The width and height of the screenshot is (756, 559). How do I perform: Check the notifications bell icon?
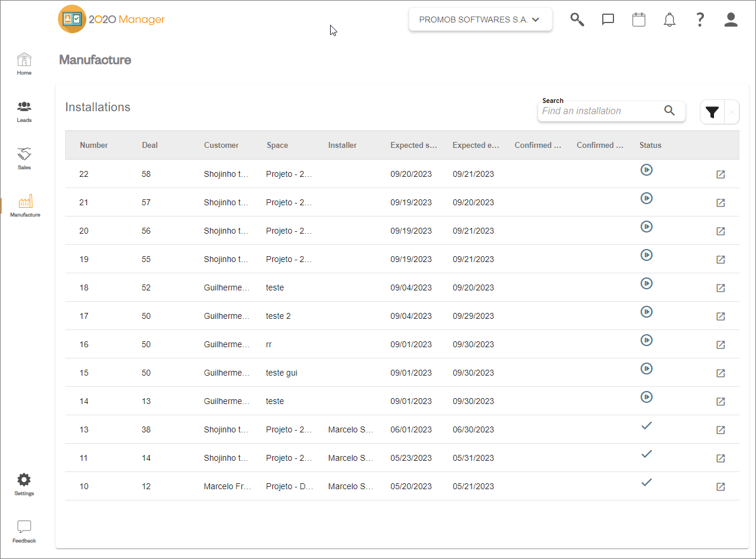coord(670,20)
